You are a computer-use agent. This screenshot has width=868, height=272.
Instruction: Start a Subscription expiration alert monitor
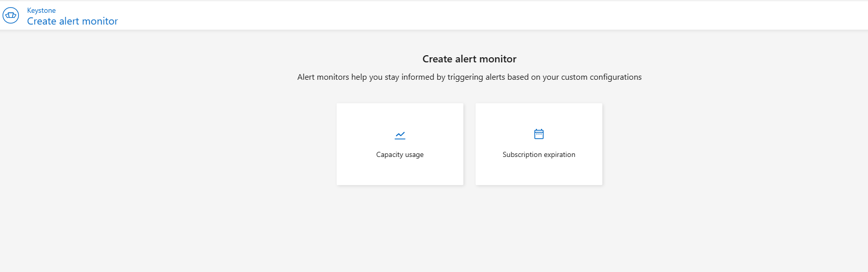539,144
